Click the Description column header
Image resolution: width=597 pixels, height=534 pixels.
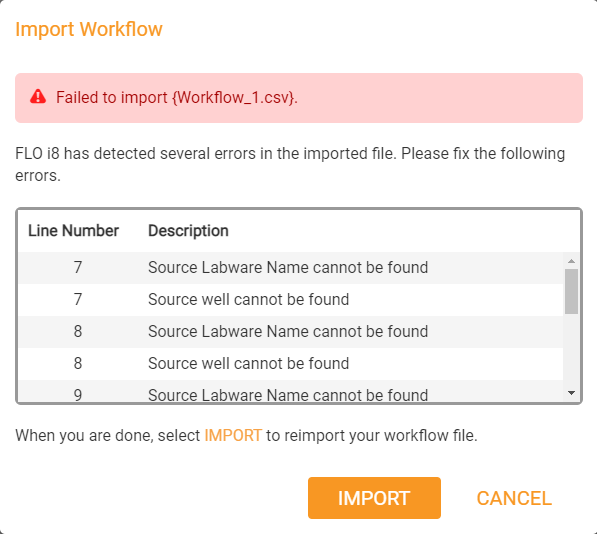188,231
